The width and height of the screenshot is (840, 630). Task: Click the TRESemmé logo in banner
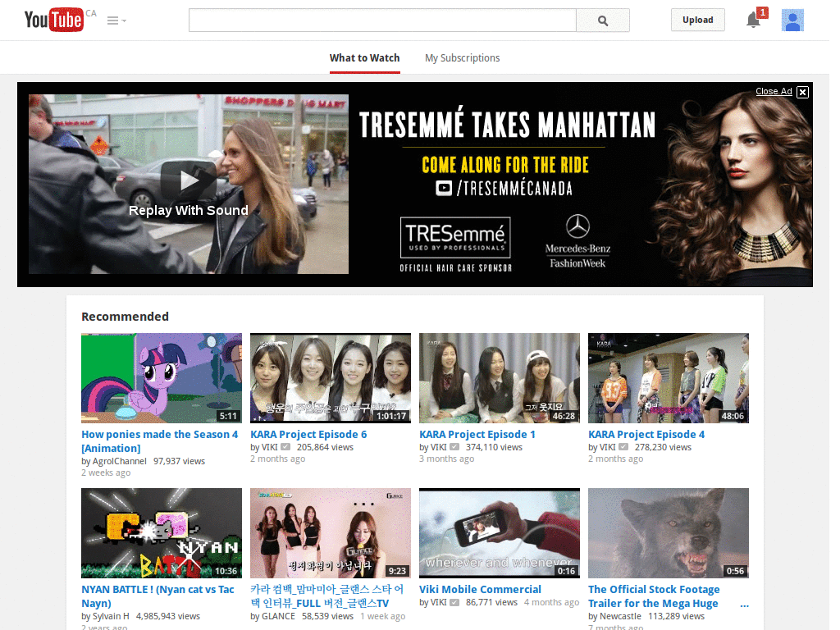[455, 237]
